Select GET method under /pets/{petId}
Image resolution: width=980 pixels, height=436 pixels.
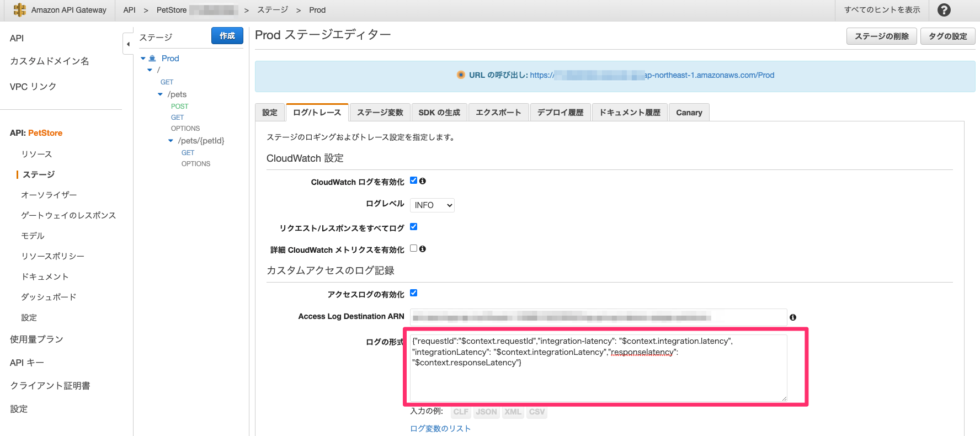tap(188, 153)
